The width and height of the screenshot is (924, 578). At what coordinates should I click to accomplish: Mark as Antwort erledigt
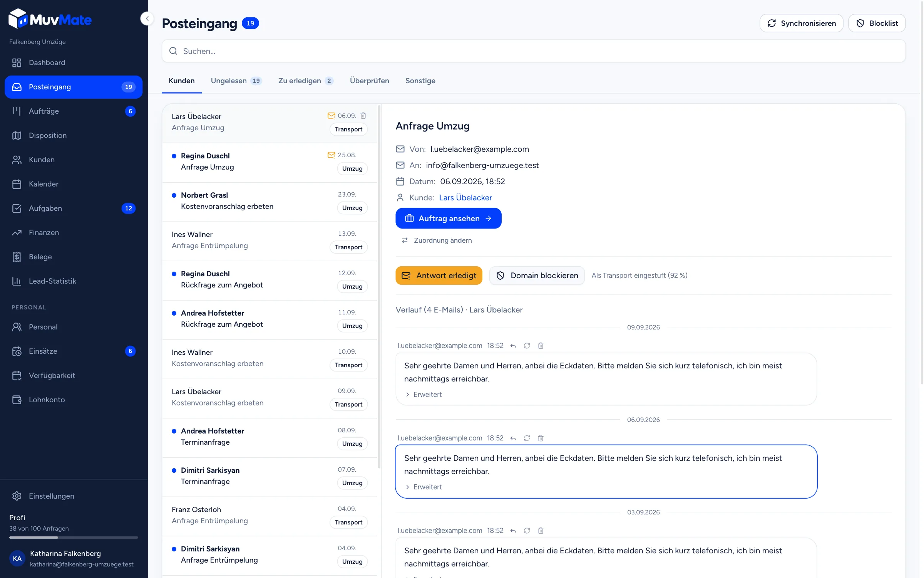point(439,276)
